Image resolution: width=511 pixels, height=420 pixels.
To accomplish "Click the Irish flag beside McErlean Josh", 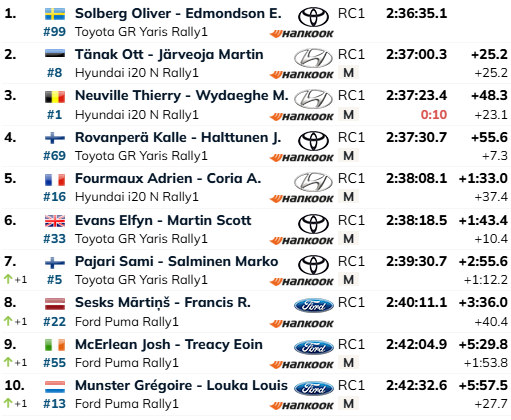I will (55, 345).
